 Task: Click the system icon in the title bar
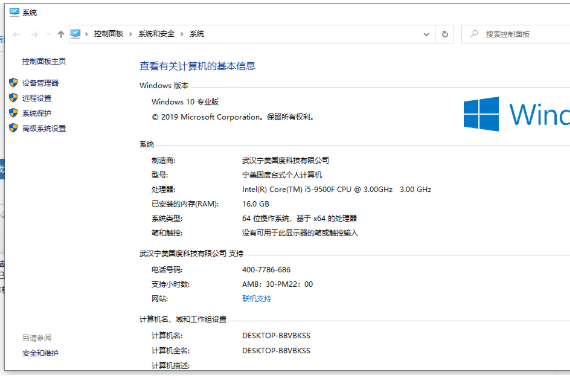click(x=14, y=12)
